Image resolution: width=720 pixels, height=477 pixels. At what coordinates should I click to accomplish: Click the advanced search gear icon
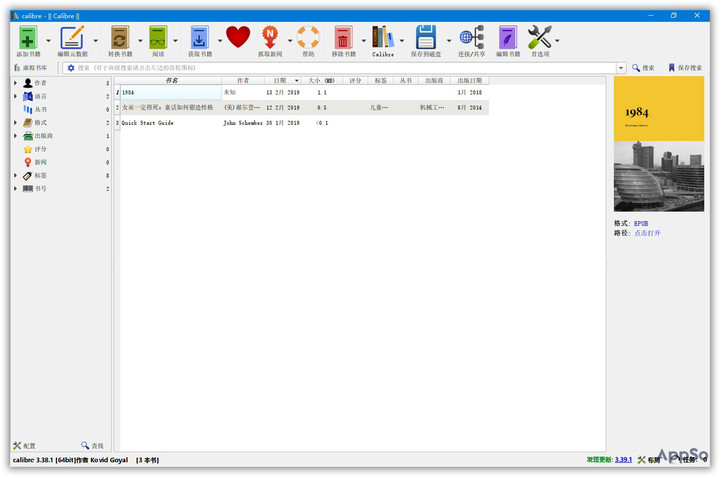71,68
